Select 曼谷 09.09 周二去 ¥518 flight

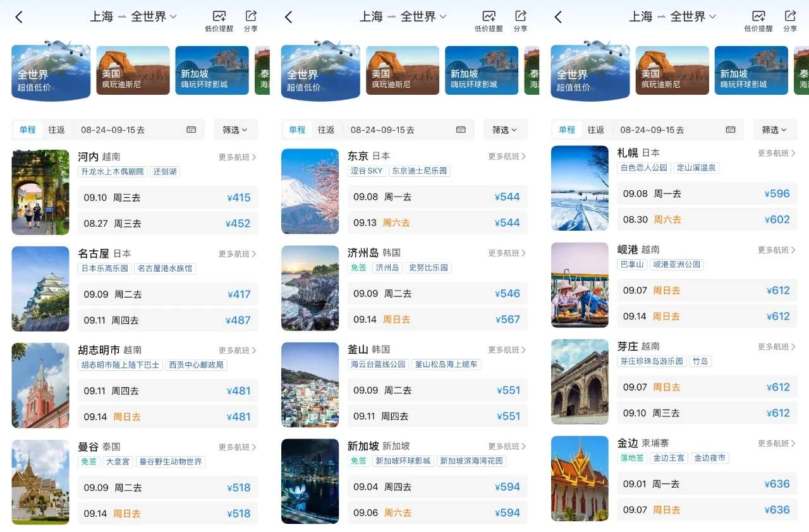tap(168, 488)
